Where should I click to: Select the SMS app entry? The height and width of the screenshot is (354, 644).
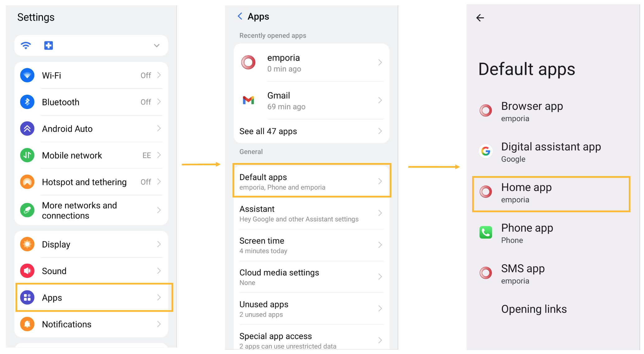point(523,273)
